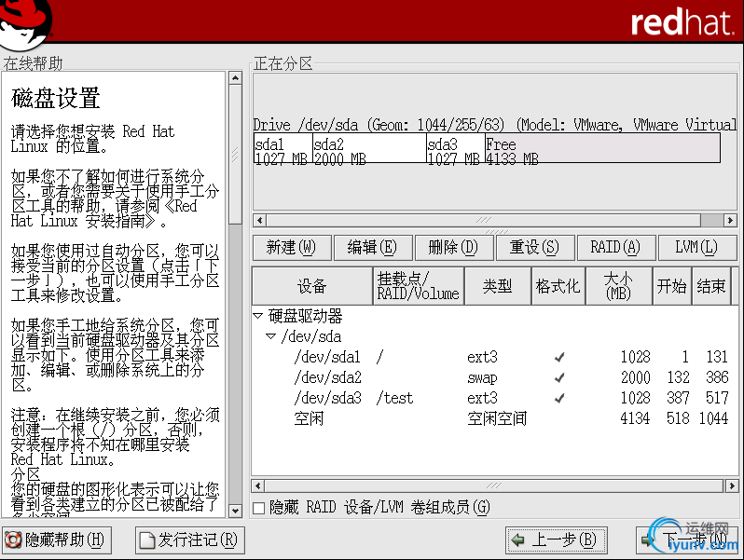Click the 类型 column header

[497, 286]
